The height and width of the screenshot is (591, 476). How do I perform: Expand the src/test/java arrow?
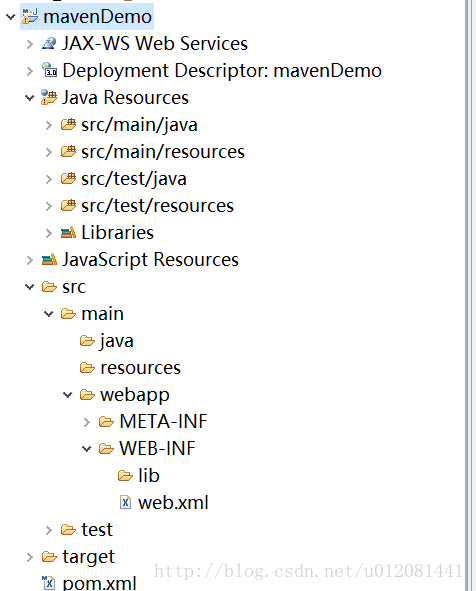(x=49, y=179)
